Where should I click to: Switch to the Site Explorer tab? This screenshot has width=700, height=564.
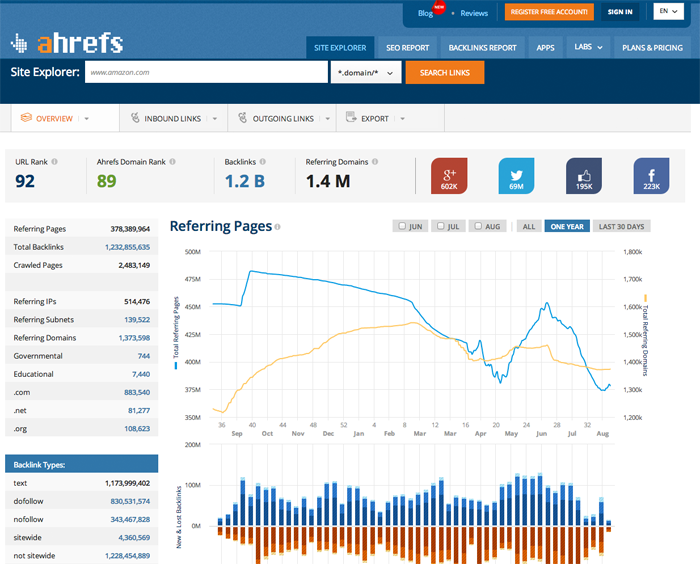pos(340,48)
